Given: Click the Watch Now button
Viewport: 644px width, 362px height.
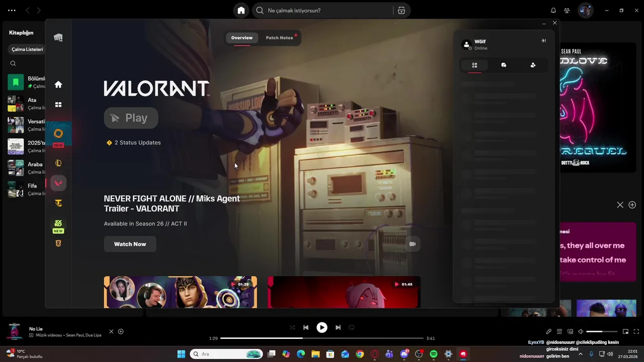Looking at the screenshot, I should (x=130, y=244).
